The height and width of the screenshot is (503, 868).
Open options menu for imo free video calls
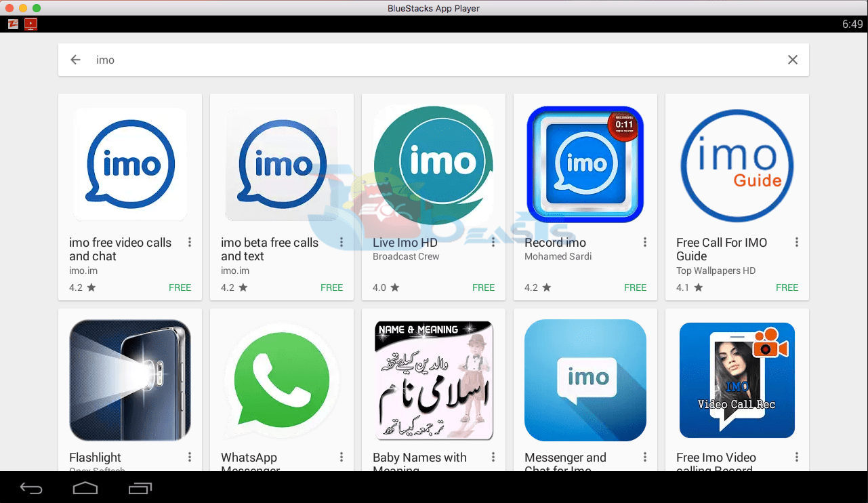(x=190, y=243)
